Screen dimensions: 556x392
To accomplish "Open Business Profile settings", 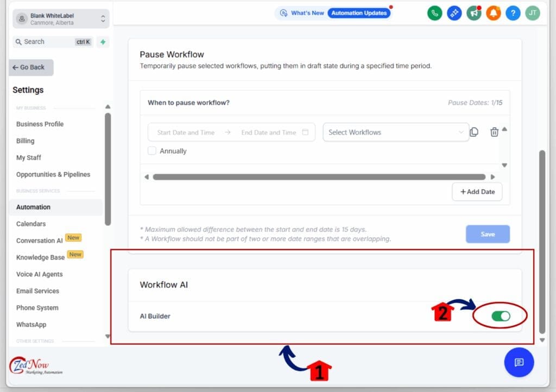I will [40, 124].
